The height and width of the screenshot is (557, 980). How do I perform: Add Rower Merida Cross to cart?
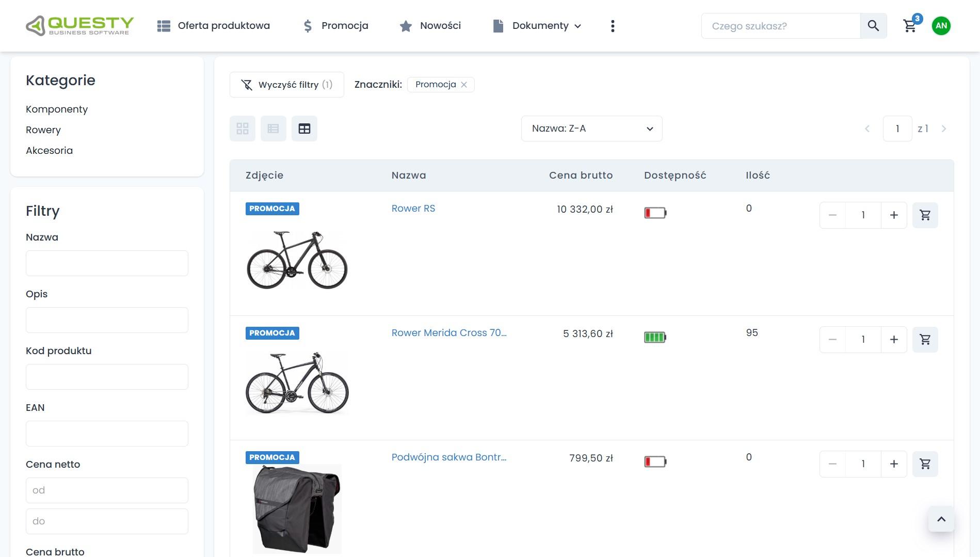(x=925, y=340)
